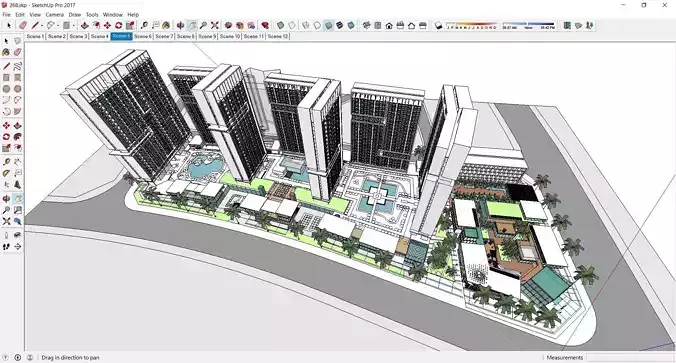The width and height of the screenshot is (676, 363).
Task: Click the Measurements input box
Action: click(630, 357)
